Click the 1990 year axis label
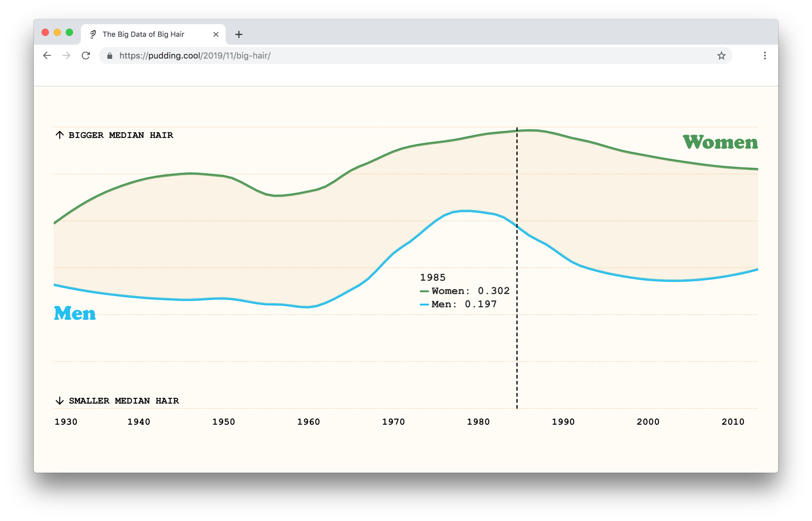This screenshot has height=521, width=812. click(563, 422)
